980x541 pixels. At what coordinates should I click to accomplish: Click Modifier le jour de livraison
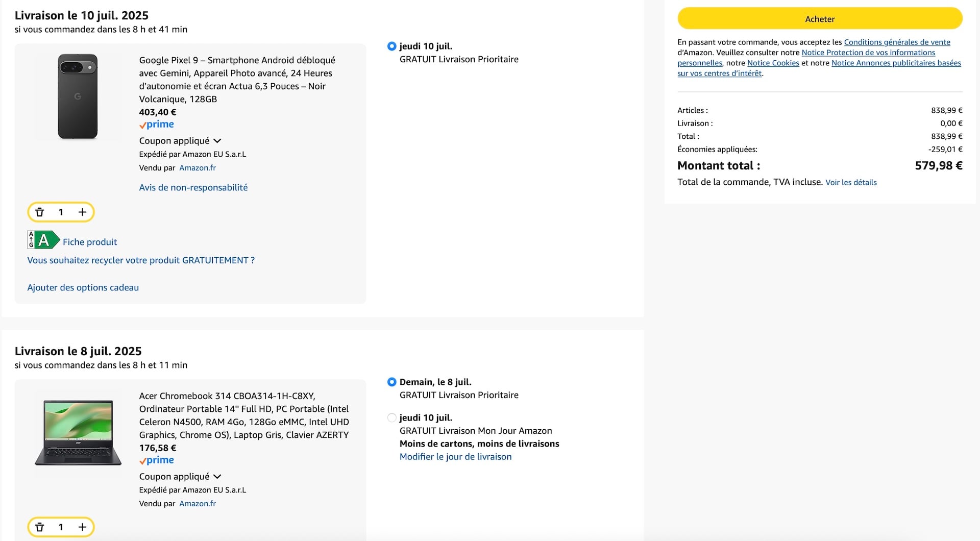click(455, 457)
